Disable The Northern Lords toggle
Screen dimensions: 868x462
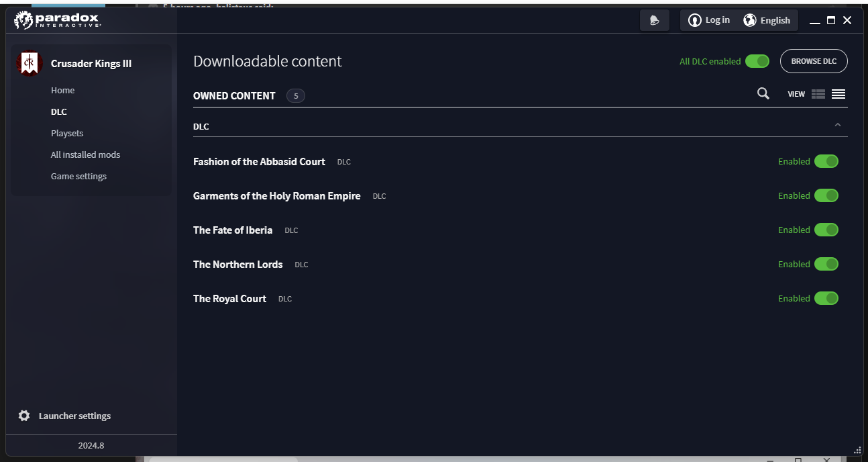click(826, 264)
